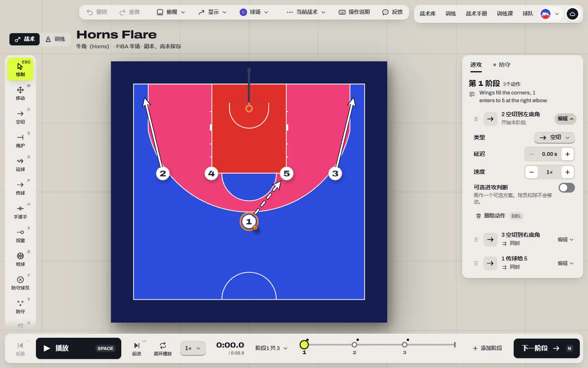
Task: Select the 掩护 screen tool
Action: point(20,140)
